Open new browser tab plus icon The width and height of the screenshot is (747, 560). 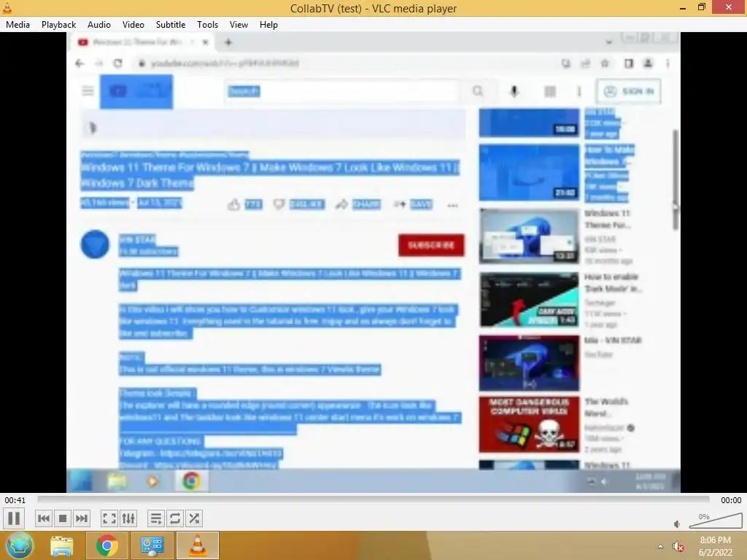pyautogui.click(x=228, y=42)
